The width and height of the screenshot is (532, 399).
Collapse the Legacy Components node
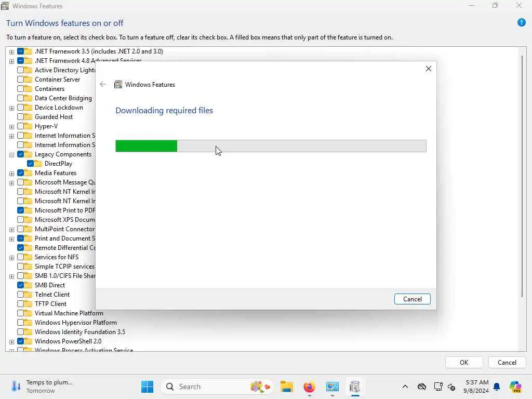11,155
